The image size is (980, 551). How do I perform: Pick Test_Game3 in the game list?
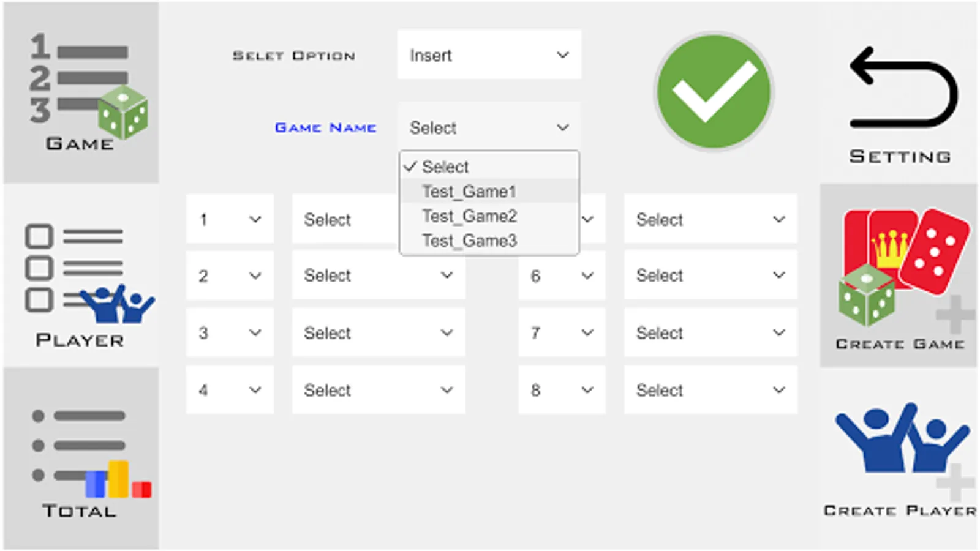tap(469, 241)
